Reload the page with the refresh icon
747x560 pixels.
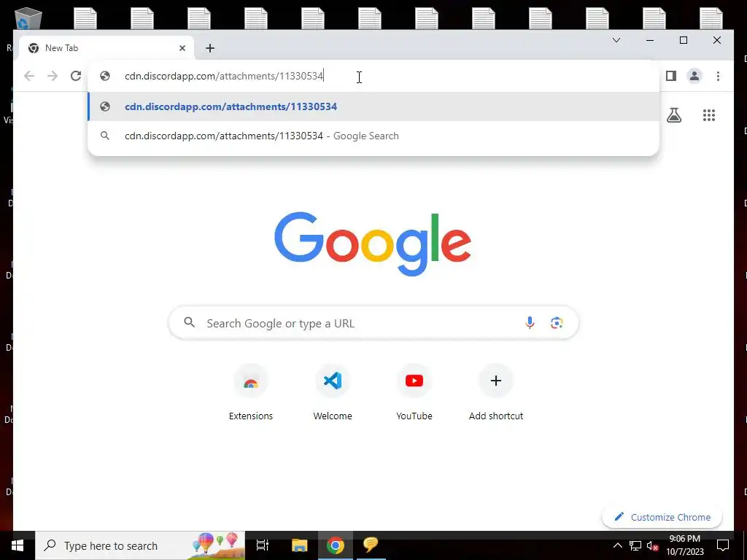point(76,76)
